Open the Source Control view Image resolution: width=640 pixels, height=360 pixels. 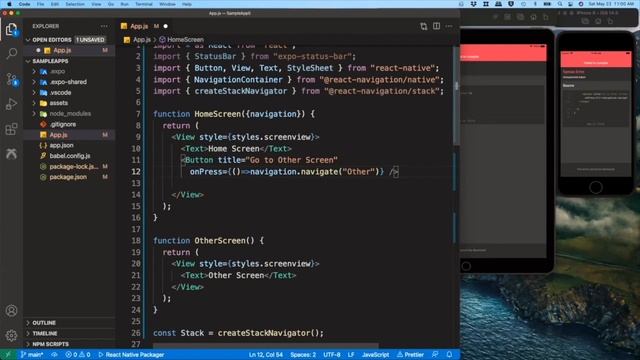tap(11, 79)
